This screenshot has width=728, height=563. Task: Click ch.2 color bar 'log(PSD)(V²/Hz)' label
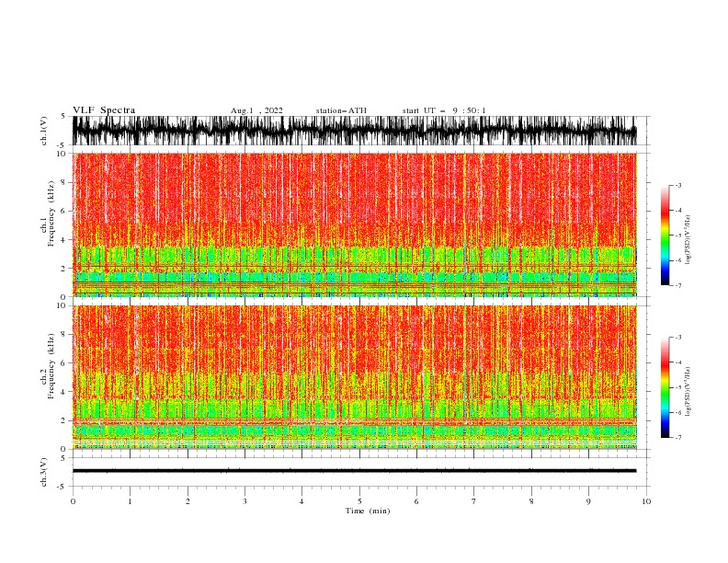pyautogui.click(x=688, y=392)
